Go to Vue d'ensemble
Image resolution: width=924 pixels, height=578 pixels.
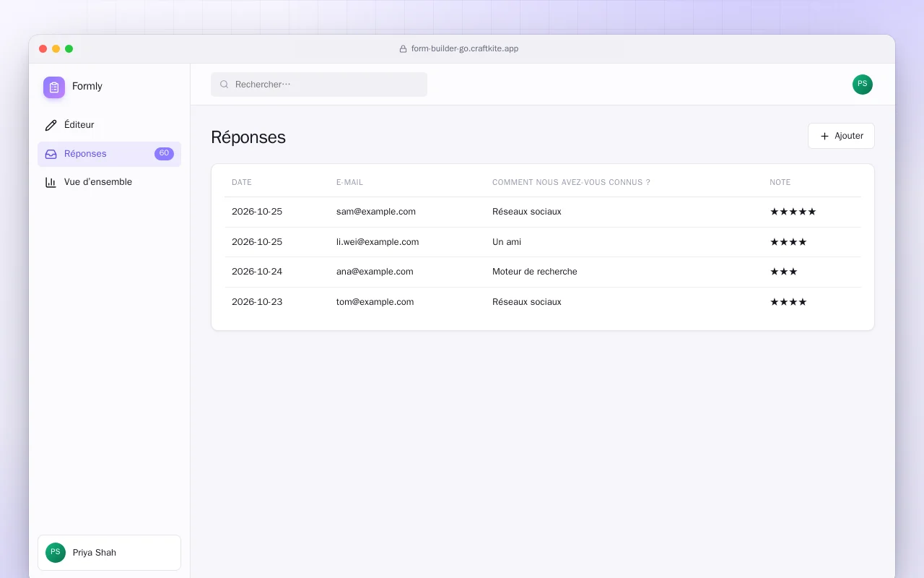pos(109,182)
